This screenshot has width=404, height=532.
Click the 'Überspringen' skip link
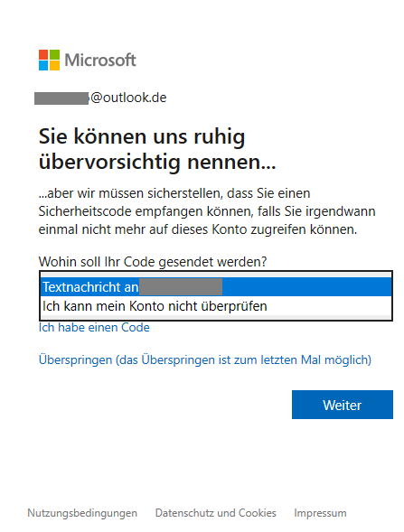pos(205,359)
